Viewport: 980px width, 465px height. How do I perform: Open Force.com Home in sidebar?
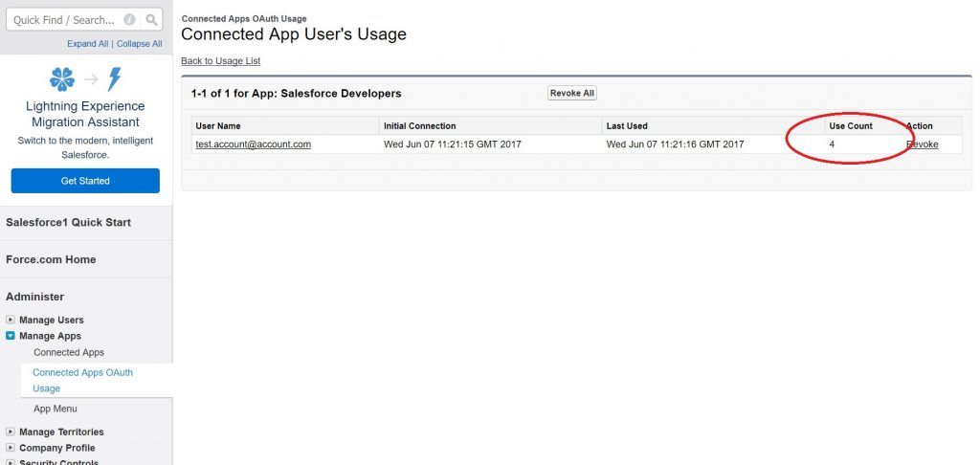[51, 259]
